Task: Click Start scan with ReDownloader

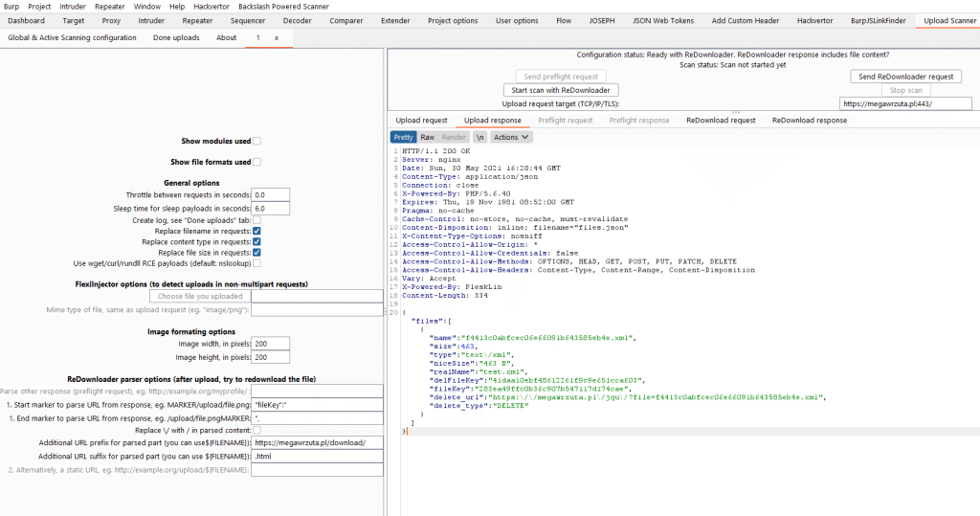Action: click(561, 90)
